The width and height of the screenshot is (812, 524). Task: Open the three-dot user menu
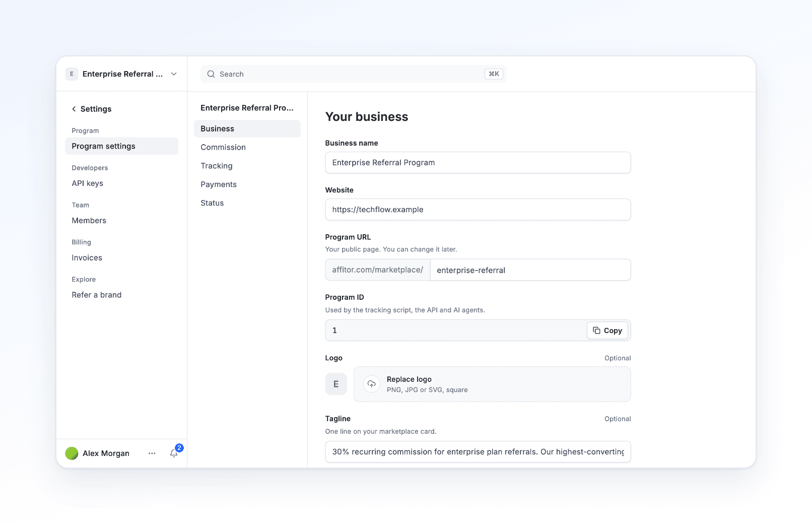[152, 453]
